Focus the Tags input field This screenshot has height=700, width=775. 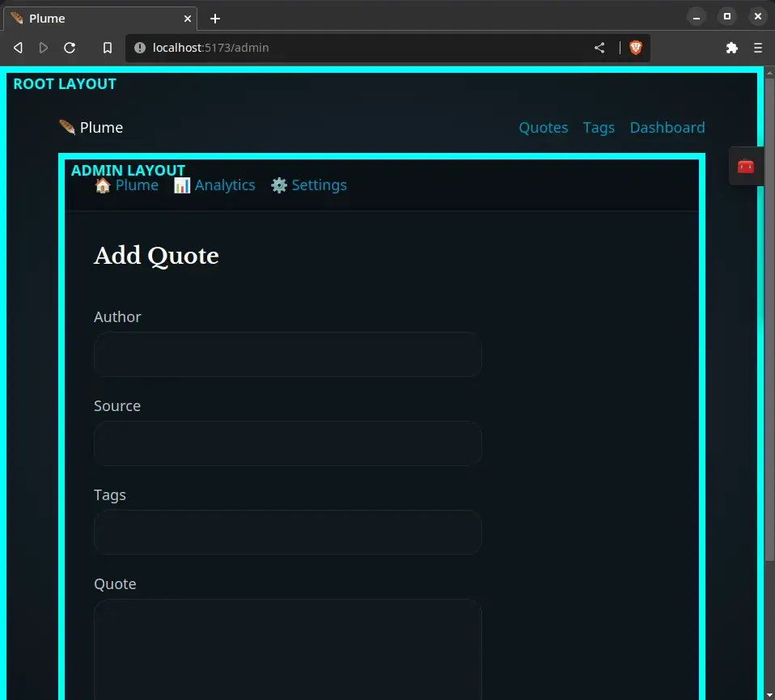click(288, 532)
